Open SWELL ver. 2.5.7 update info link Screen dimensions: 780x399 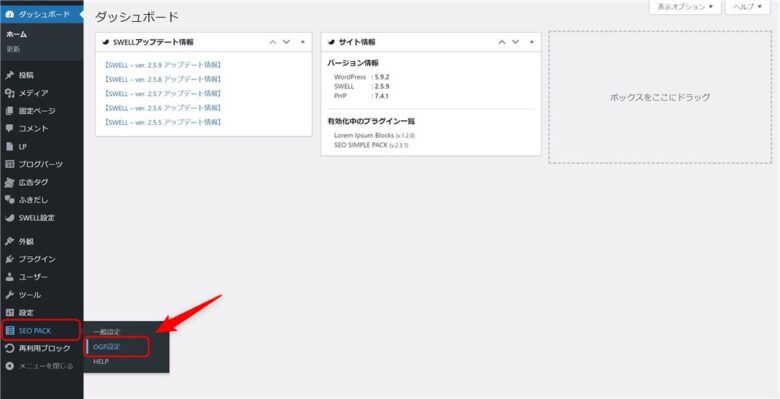(x=163, y=94)
